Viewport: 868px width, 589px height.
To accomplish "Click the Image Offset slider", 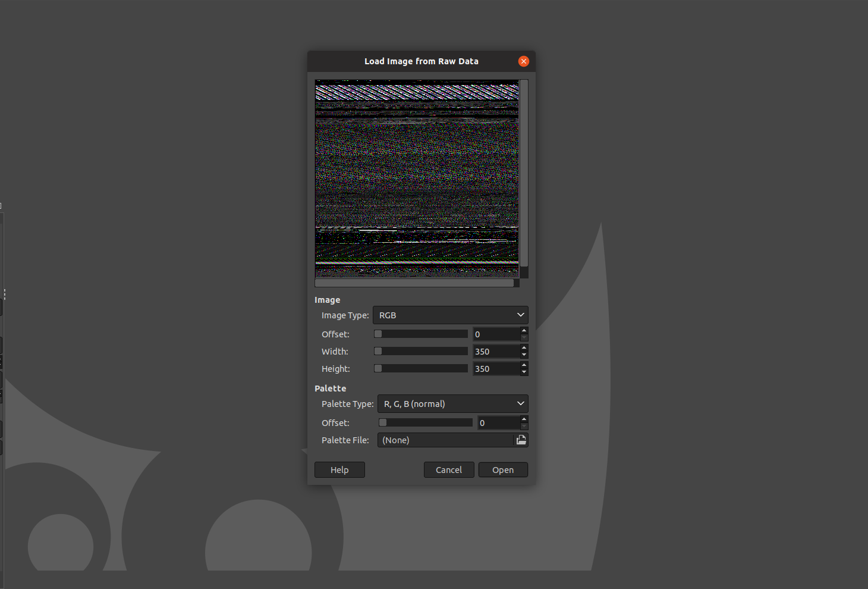I will 421,334.
